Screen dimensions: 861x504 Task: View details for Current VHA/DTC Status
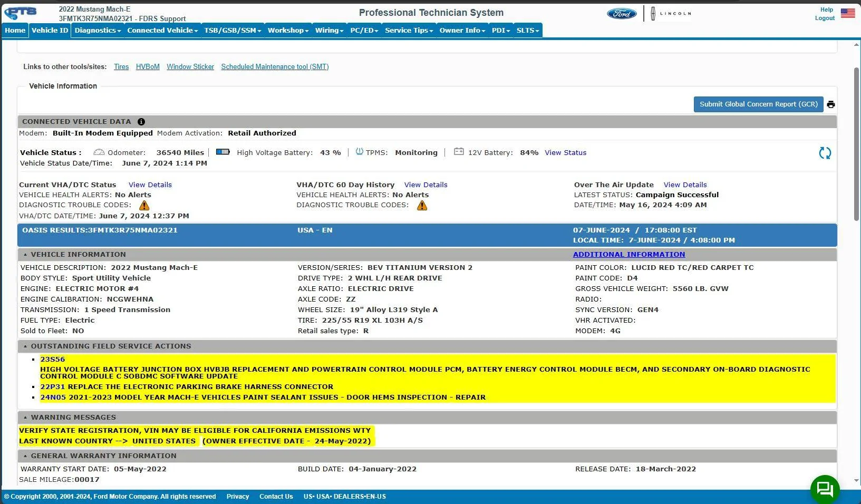[x=150, y=185]
